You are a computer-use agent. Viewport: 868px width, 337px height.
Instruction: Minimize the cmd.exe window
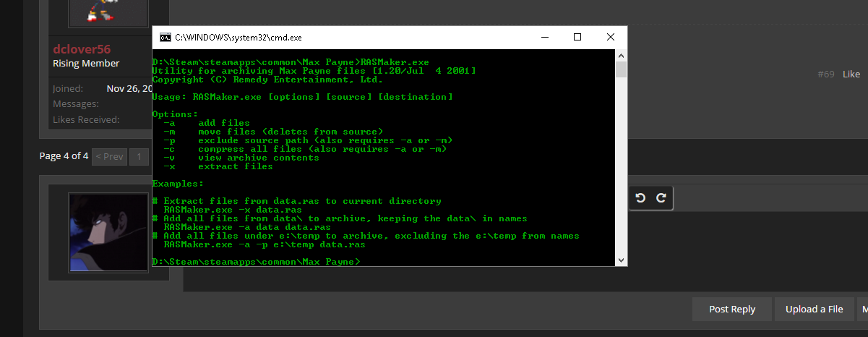coord(543,37)
